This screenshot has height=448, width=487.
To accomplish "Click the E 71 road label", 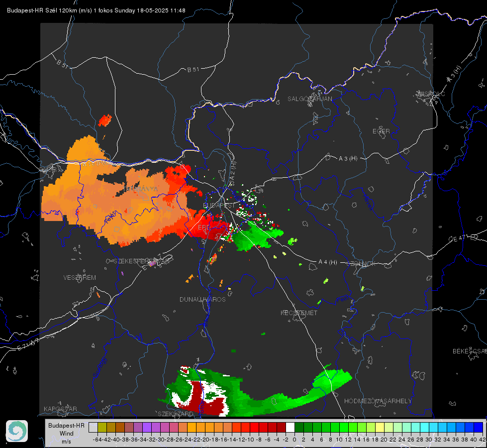I will pos(28,344).
